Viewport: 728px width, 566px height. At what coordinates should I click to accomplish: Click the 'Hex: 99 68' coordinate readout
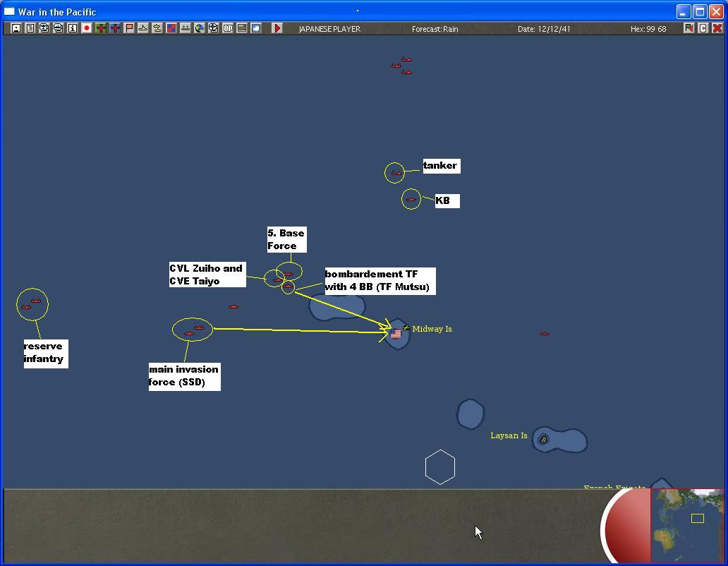tap(648, 29)
